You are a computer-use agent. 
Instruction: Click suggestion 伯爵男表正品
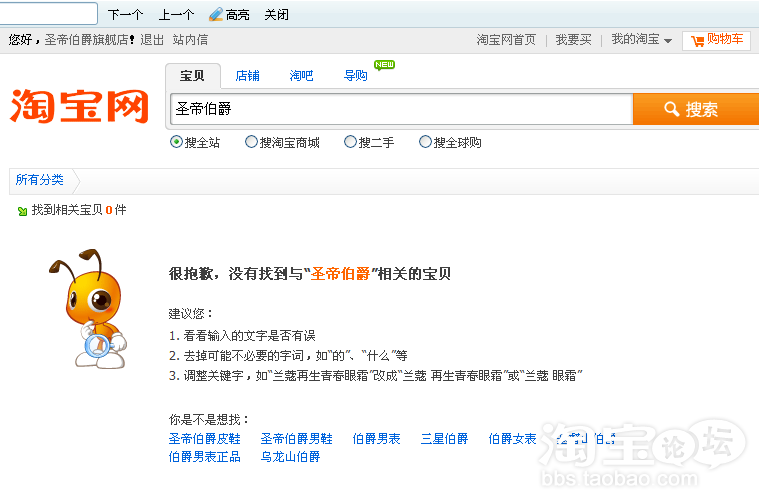[x=205, y=457]
